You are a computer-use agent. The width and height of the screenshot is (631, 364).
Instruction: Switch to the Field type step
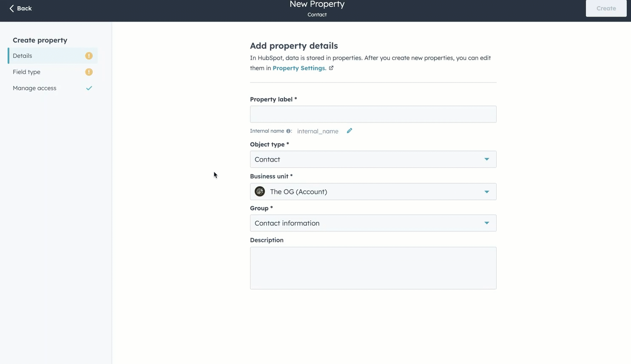[26, 72]
